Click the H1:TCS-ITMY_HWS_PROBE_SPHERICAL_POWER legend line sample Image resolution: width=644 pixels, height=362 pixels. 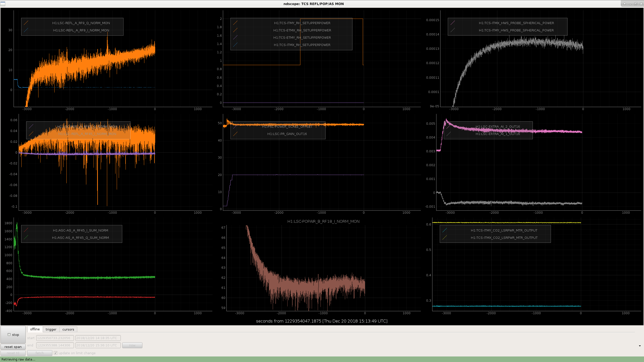(453, 30)
